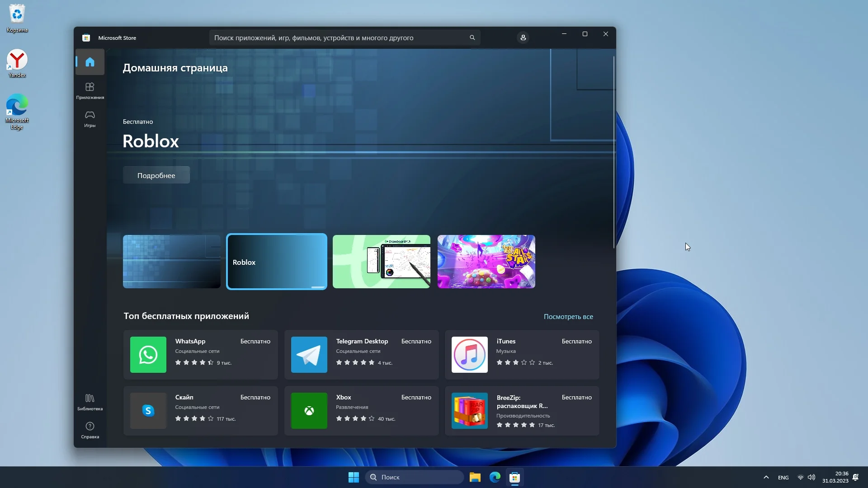
Task: Click the Посмотреть все link
Action: pos(568,317)
